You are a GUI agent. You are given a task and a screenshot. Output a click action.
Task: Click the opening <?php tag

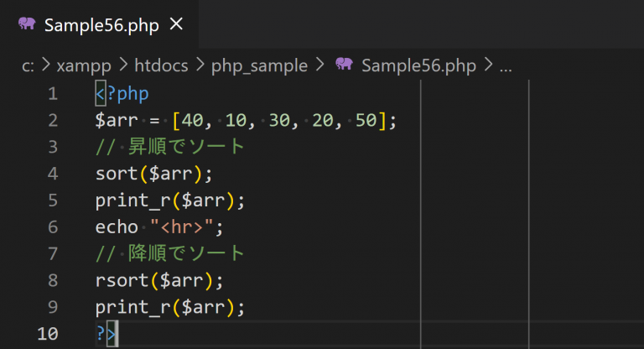pyautogui.click(x=122, y=93)
